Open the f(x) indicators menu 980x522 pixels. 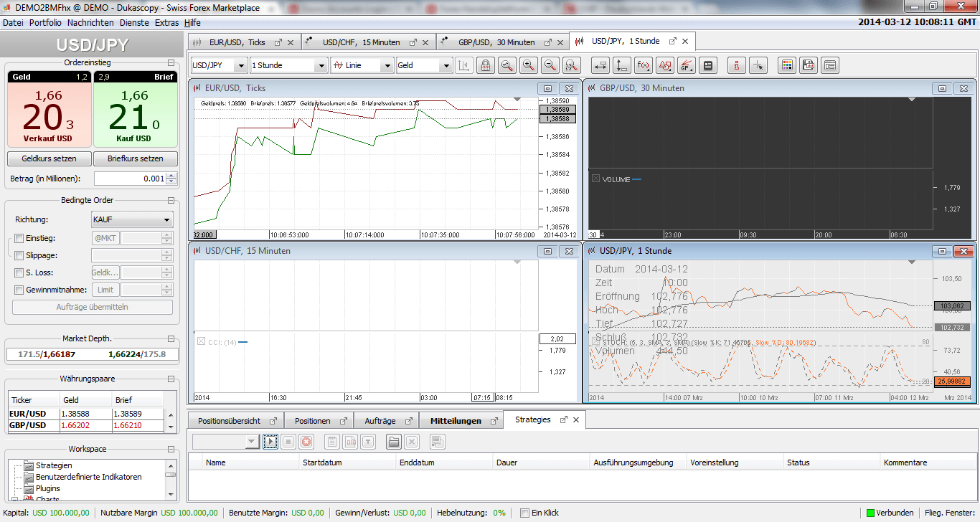click(644, 65)
